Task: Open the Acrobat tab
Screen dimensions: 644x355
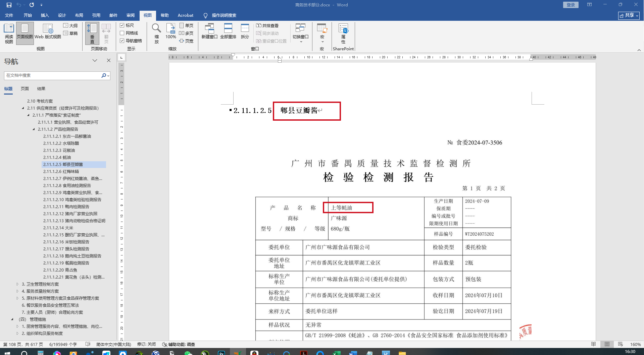Action: (186, 15)
